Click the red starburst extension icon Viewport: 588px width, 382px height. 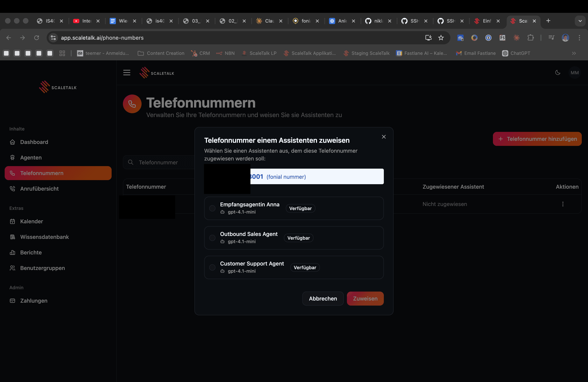[516, 38]
